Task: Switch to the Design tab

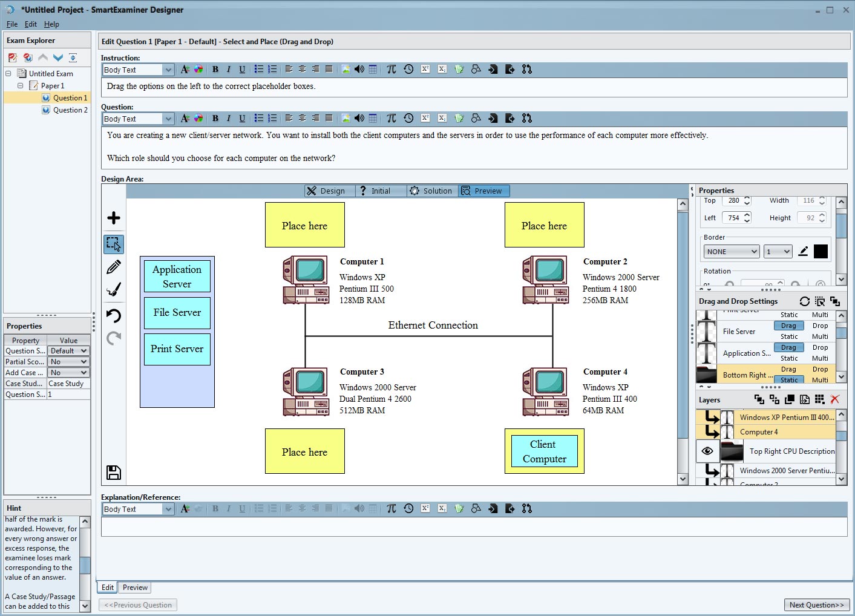Action: click(x=330, y=191)
